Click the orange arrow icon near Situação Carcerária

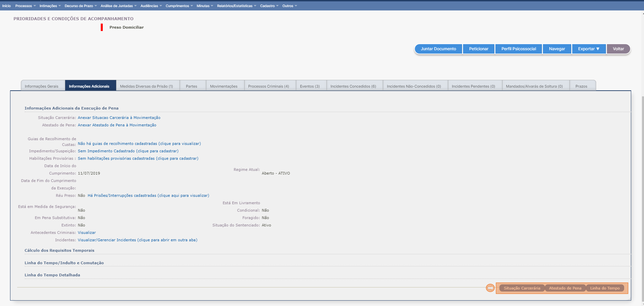click(490, 288)
